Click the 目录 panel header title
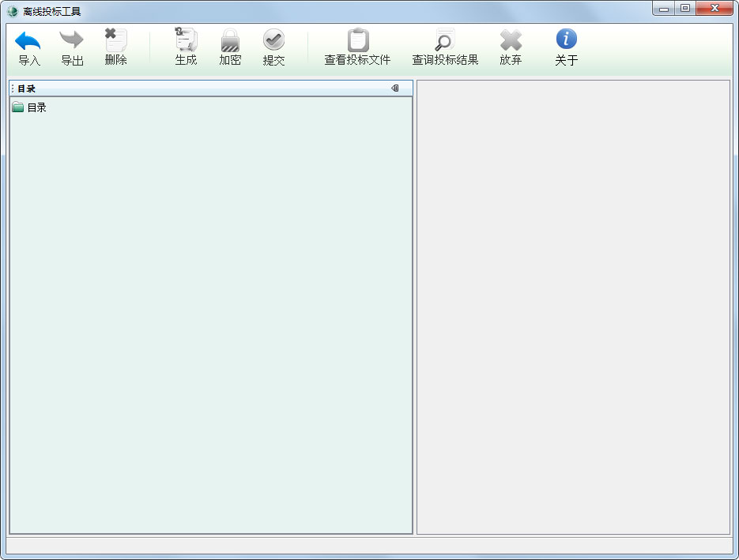 click(x=26, y=88)
